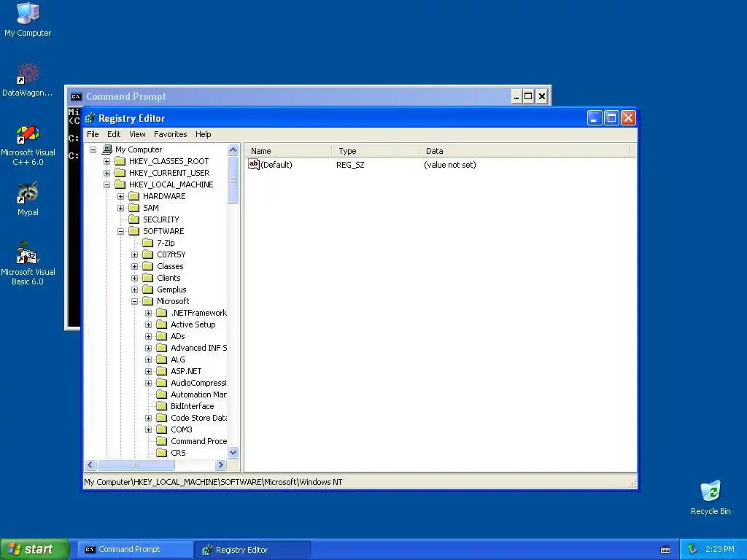Click the Start button

[x=35, y=549]
